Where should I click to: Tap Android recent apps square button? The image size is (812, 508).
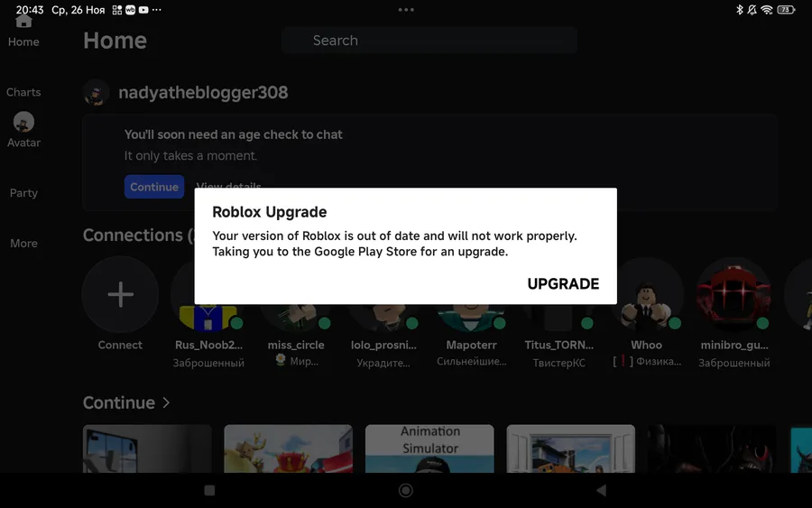click(209, 490)
